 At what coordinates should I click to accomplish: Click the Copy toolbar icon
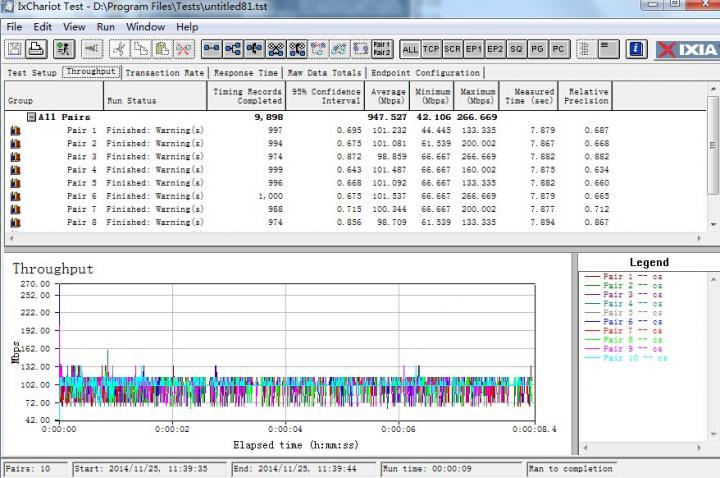click(x=141, y=49)
